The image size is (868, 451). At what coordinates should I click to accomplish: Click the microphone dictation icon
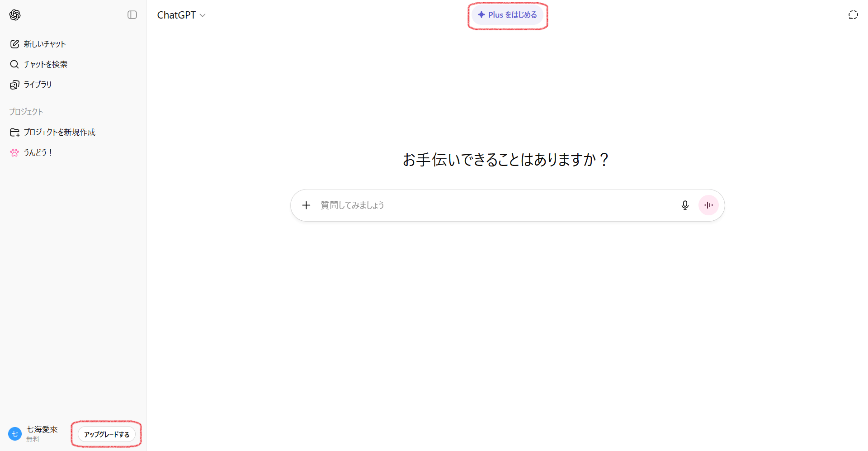click(x=685, y=205)
